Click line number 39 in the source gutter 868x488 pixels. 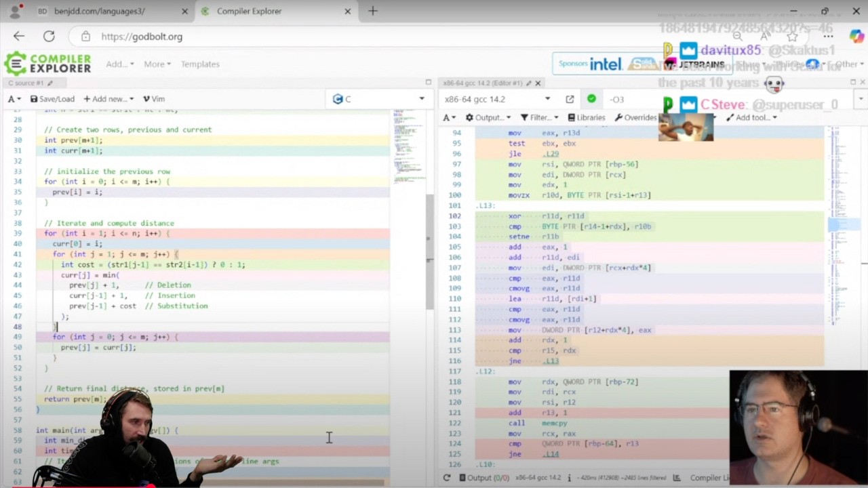pos(18,233)
